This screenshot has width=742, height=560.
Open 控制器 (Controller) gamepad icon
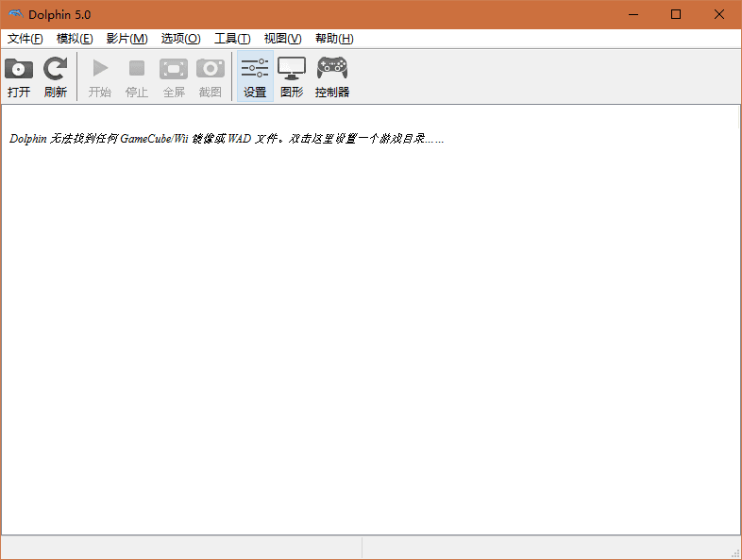(x=332, y=68)
